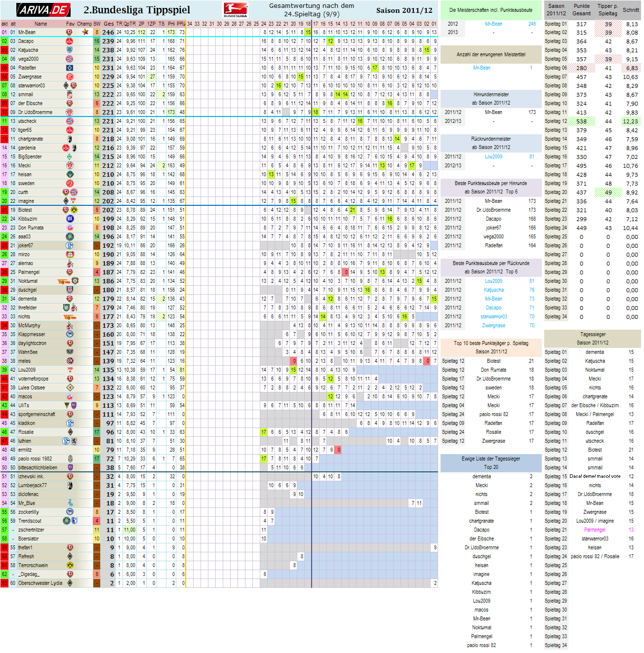Click matchday column header 24
This screenshot has height=653, width=644.
coord(264,24)
